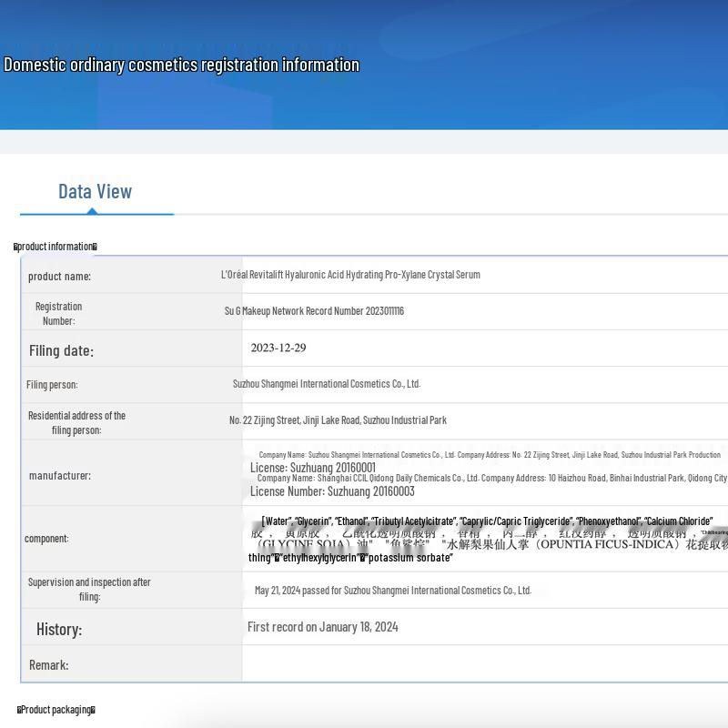
Task: Click the empty Remark field
Action: click(x=482, y=664)
